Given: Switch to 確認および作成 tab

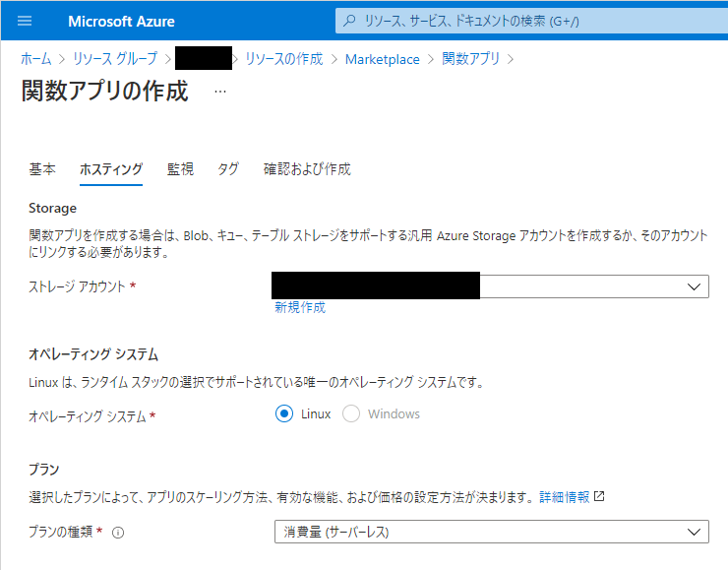Looking at the screenshot, I should point(307,169).
